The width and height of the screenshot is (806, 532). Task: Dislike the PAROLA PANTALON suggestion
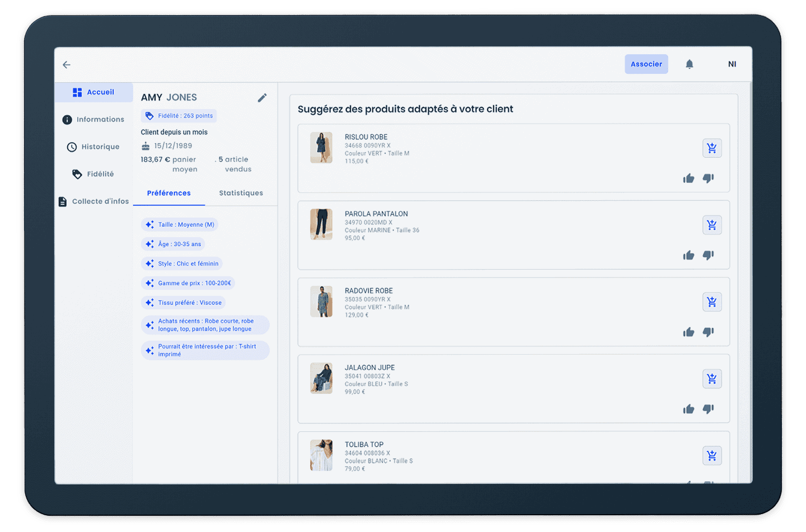(708, 255)
